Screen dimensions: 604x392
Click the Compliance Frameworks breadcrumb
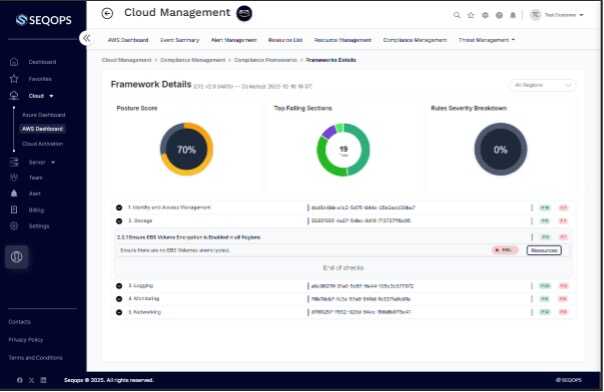coord(265,60)
